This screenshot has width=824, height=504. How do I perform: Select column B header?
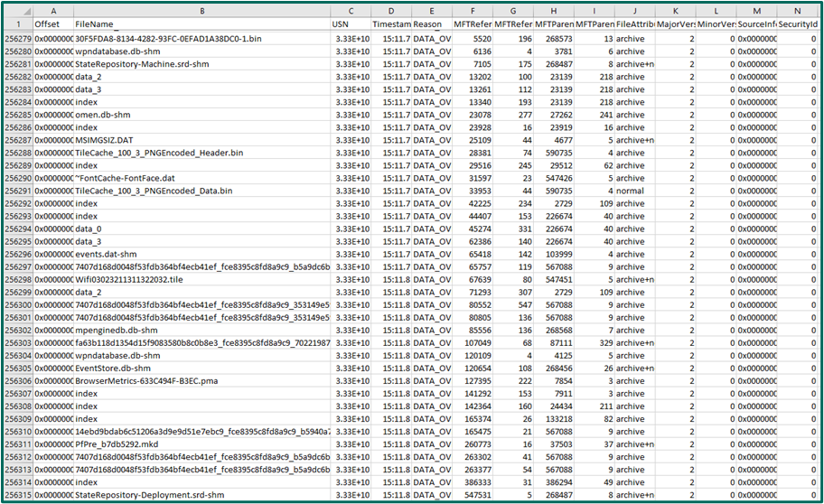tap(201, 11)
